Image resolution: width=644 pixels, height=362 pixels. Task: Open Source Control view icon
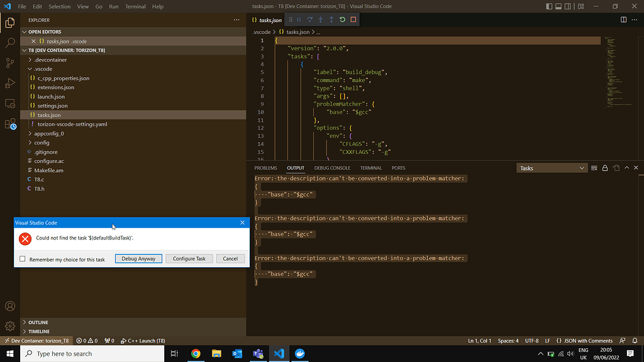coord(10,63)
